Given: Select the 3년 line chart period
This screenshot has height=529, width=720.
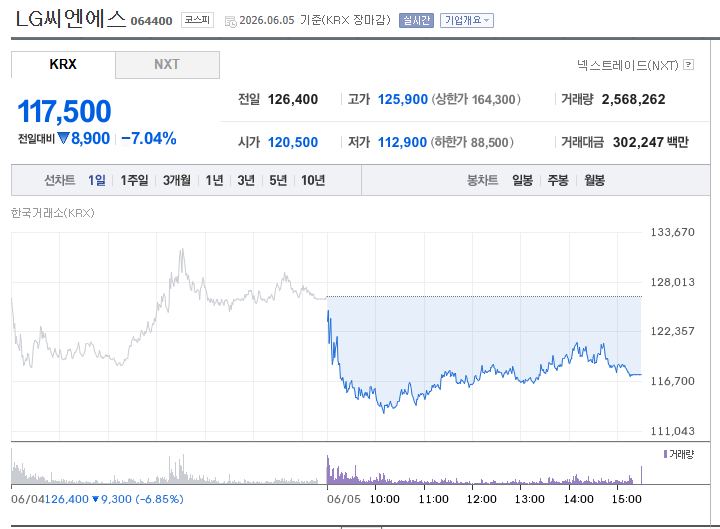Looking at the screenshot, I should 246,180.
